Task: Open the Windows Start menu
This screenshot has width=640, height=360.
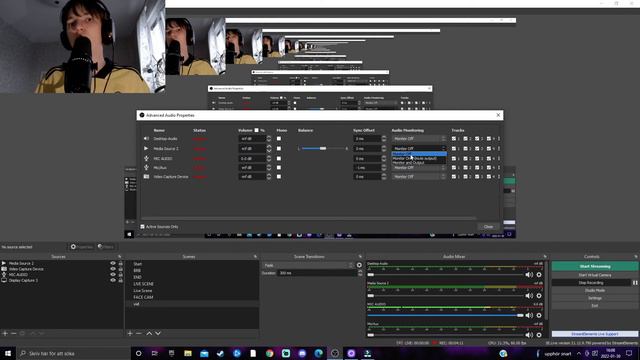Action: (8, 353)
